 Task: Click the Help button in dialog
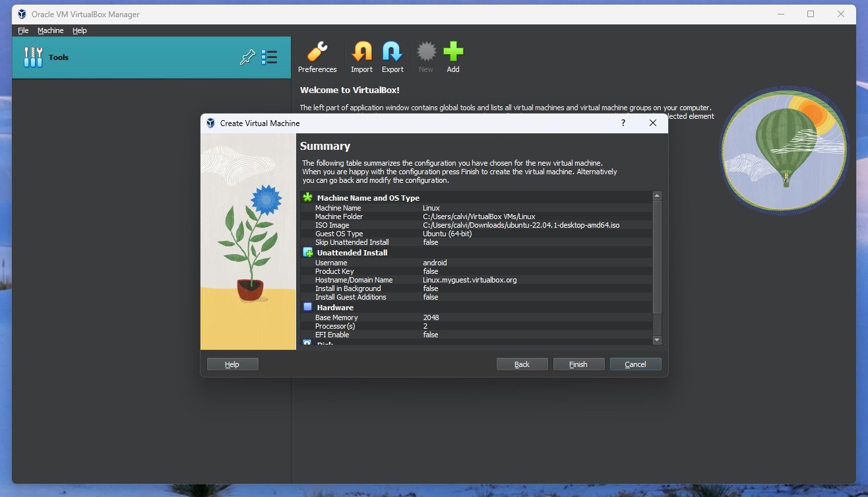click(232, 364)
